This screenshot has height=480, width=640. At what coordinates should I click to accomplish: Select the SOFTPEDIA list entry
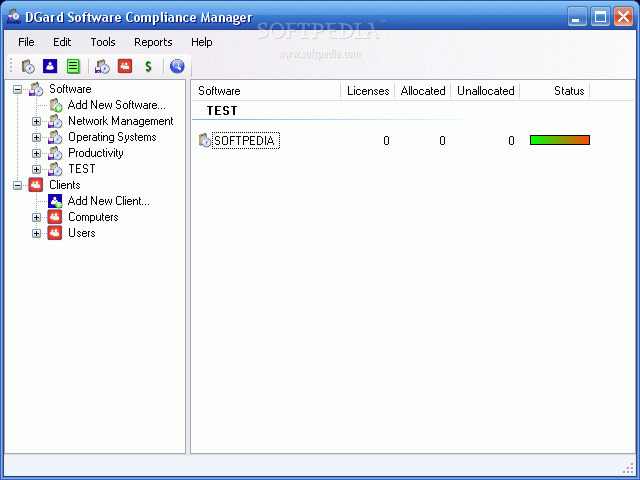click(246, 140)
